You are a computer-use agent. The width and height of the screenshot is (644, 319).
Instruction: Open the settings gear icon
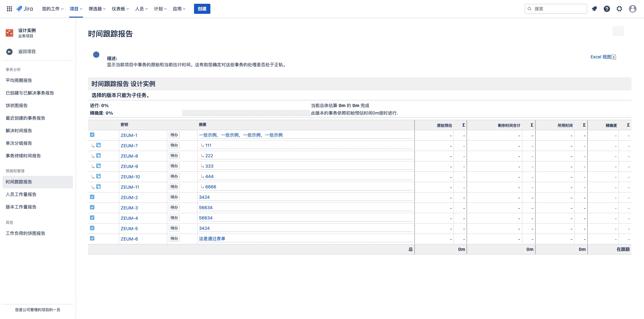pyautogui.click(x=619, y=9)
